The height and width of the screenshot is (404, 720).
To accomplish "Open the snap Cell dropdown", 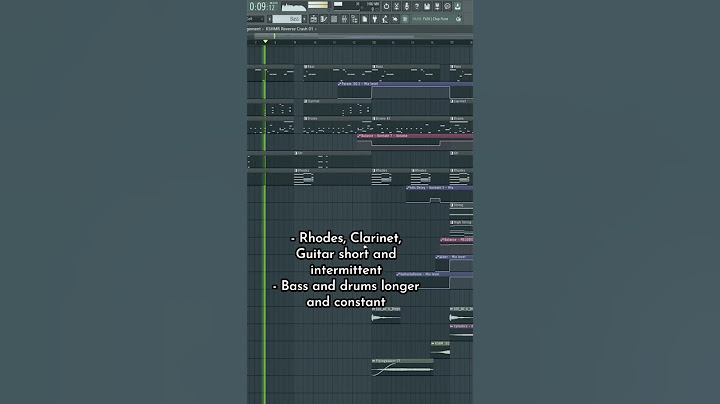I will (x=255, y=19).
